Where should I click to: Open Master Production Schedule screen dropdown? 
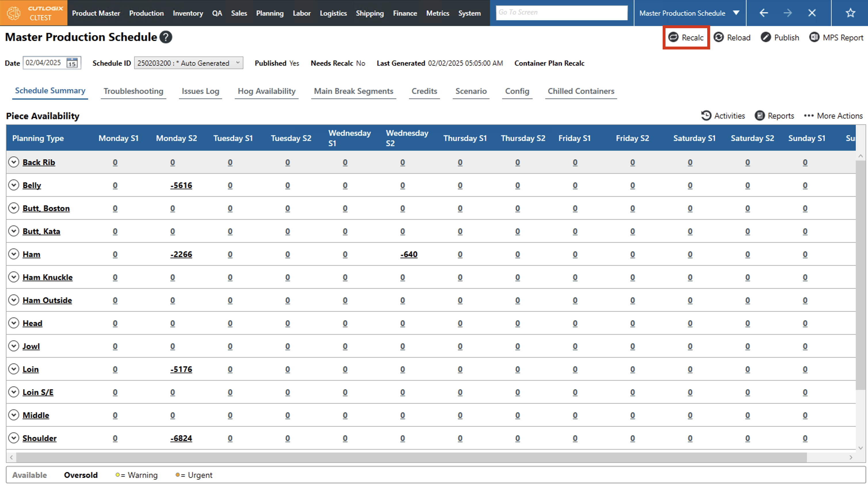click(x=736, y=13)
